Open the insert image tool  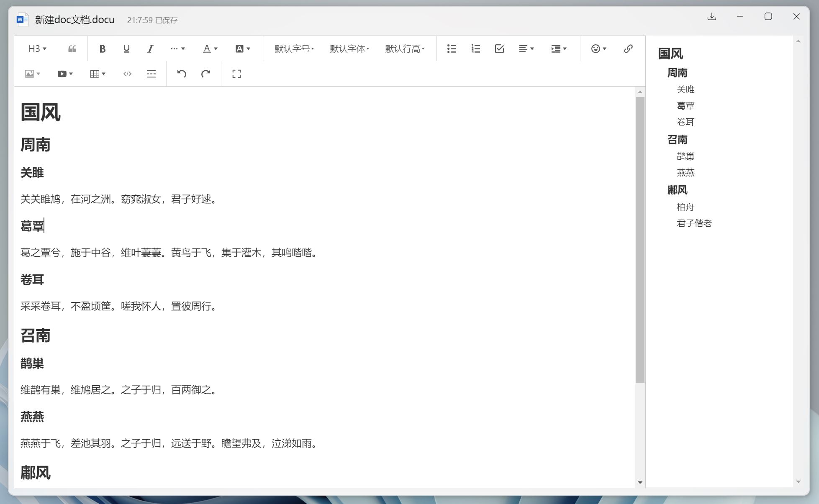coord(30,74)
